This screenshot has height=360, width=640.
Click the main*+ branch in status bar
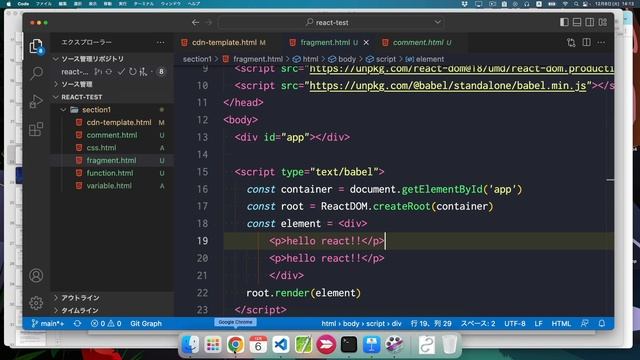click(x=48, y=324)
